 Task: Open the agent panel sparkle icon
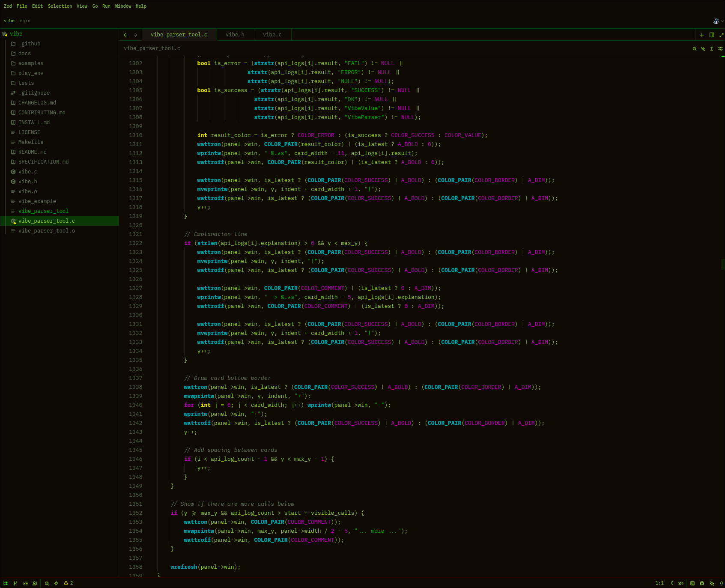coord(712,583)
